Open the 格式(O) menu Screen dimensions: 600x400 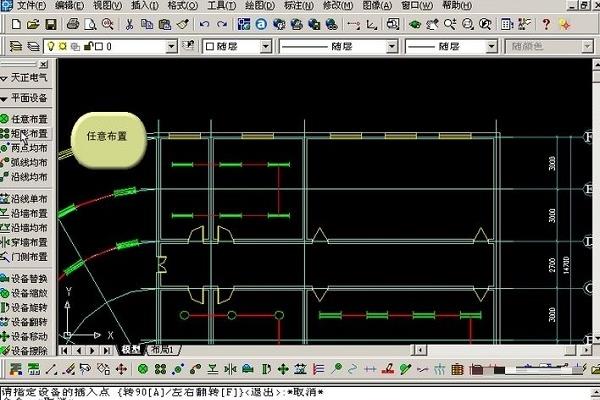[183, 6]
